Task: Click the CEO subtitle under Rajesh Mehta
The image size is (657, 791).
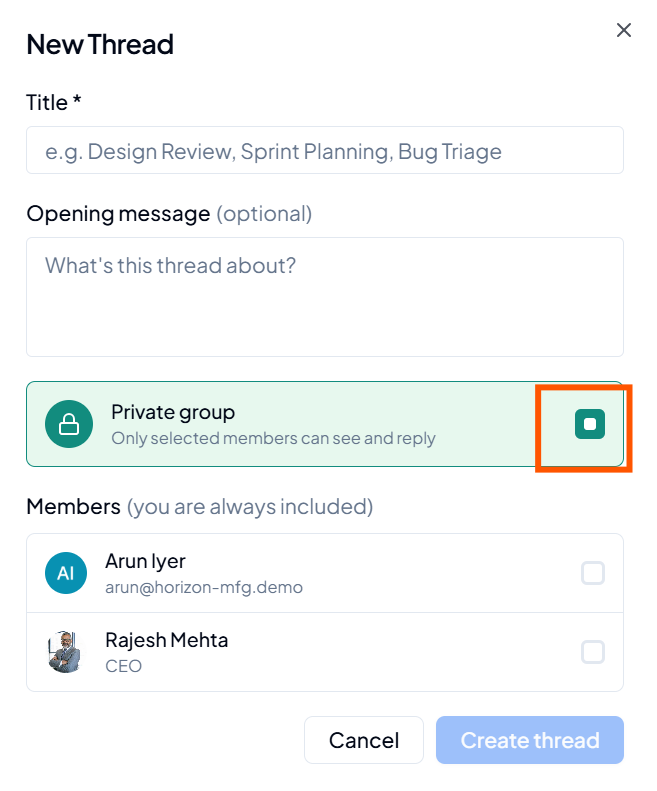Action: click(x=124, y=666)
